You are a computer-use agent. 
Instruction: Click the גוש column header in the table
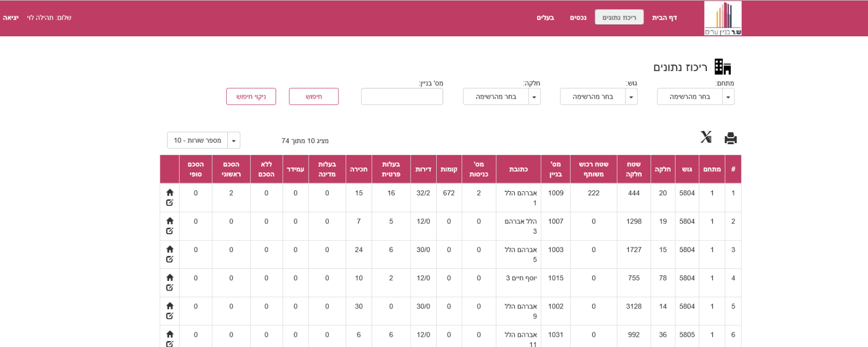click(x=687, y=169)
